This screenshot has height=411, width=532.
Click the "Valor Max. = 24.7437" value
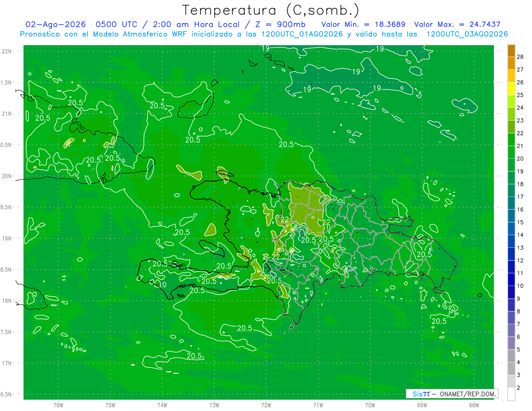(457, 24)
